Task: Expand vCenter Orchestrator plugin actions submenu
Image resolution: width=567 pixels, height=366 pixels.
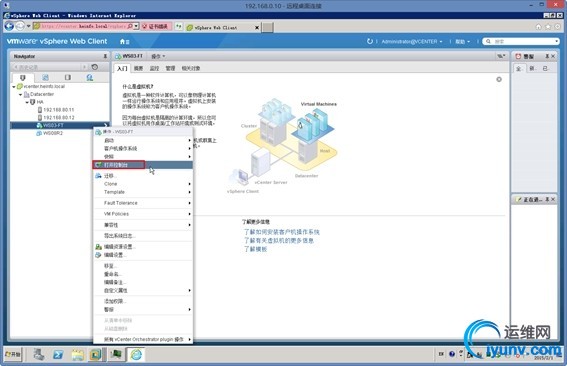Action: 143,340
